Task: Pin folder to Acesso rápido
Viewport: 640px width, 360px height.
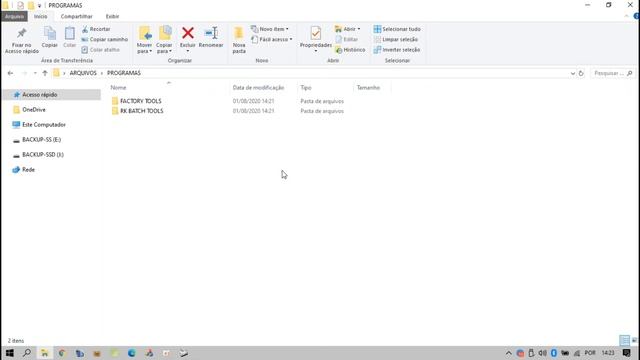Action: point(22,40)
